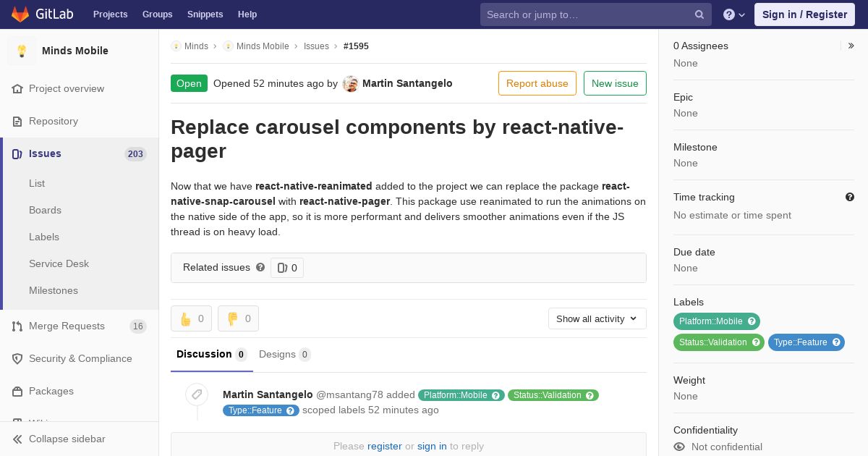Click the register link to reply
The image size is (868, 456).
click(384, 446)
